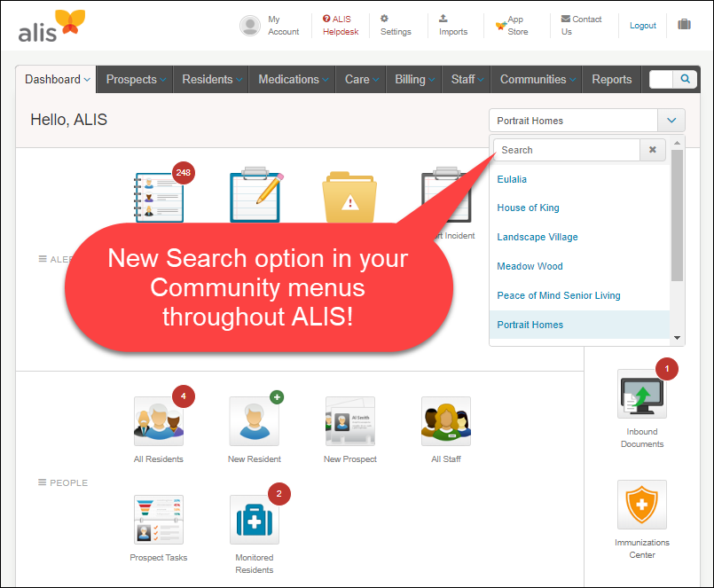This screenshot has width=714, height=588.
Task: Click the alis butterfly logo
Action: click(x=51, y=26)
